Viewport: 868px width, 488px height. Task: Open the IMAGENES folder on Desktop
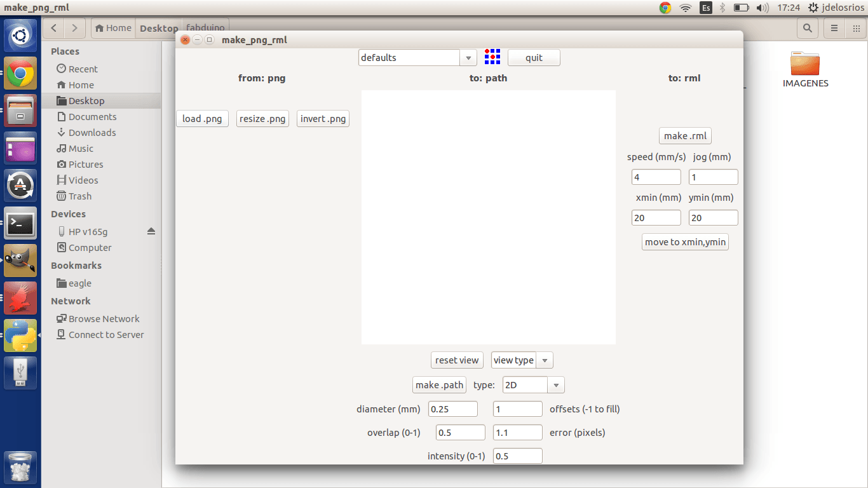pos(805,69)
